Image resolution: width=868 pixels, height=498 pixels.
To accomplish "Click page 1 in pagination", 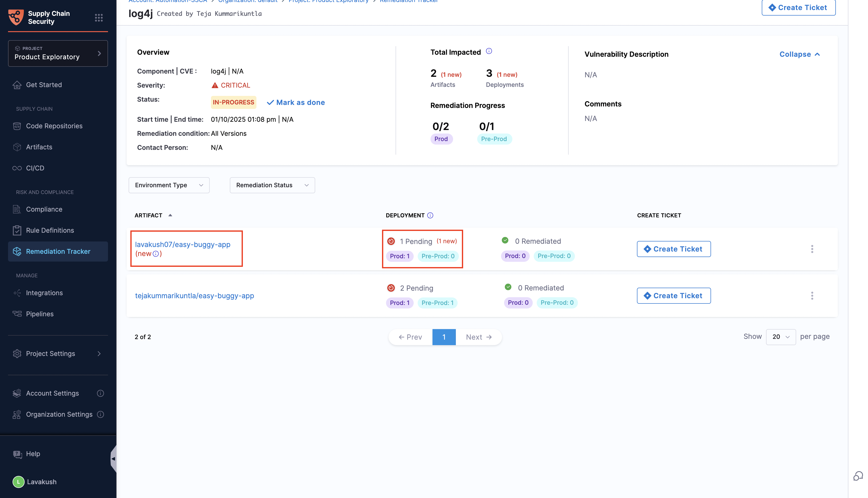I will point(444,337).
